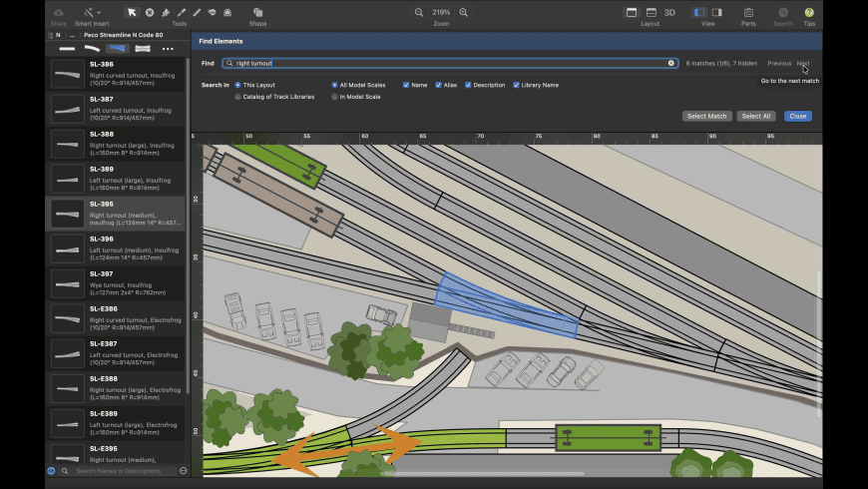
Task: Toggle the left sidebar in View
Action: pyautogui.click(x=699, y=12)
